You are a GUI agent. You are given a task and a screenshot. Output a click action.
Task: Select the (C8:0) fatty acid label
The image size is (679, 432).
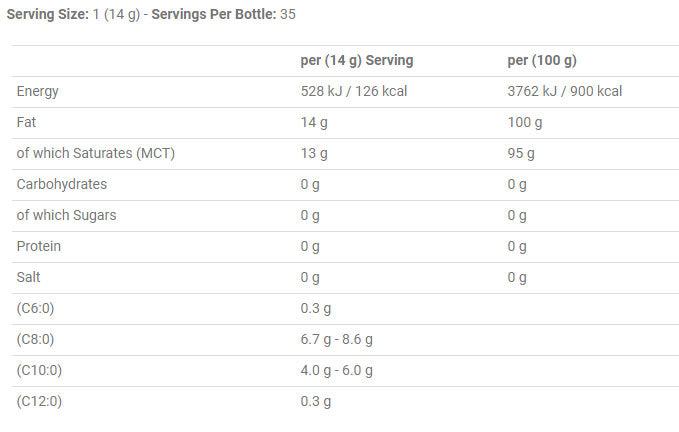pyautogui.click(x=39, y=339)
